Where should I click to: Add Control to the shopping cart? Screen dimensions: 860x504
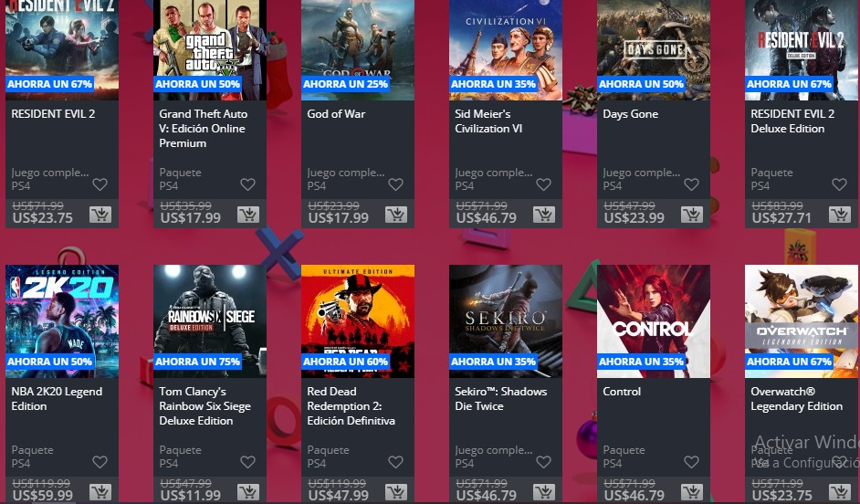pyautogui.click(x=692, y=492)
